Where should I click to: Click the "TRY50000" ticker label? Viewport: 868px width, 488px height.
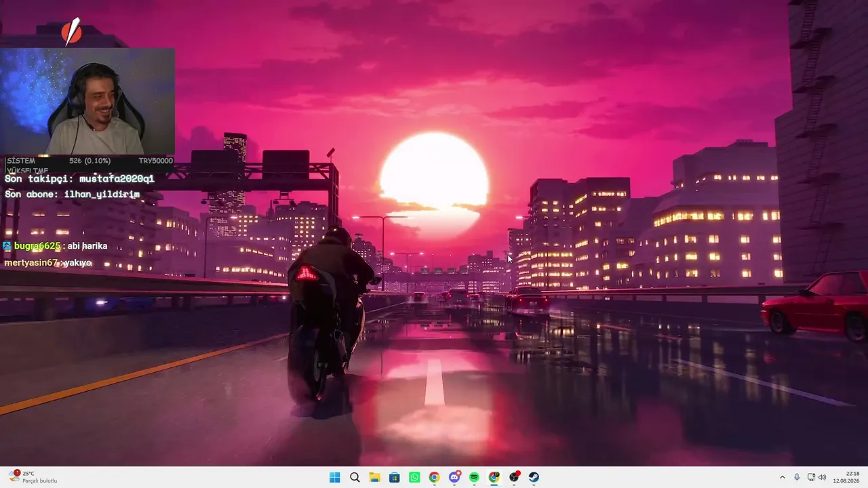pyautogui.click(x=155, y=161)
